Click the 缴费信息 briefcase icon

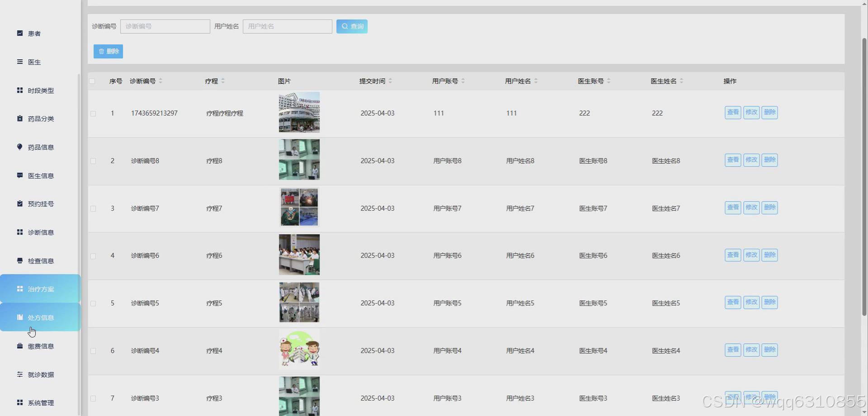[20, 346]
